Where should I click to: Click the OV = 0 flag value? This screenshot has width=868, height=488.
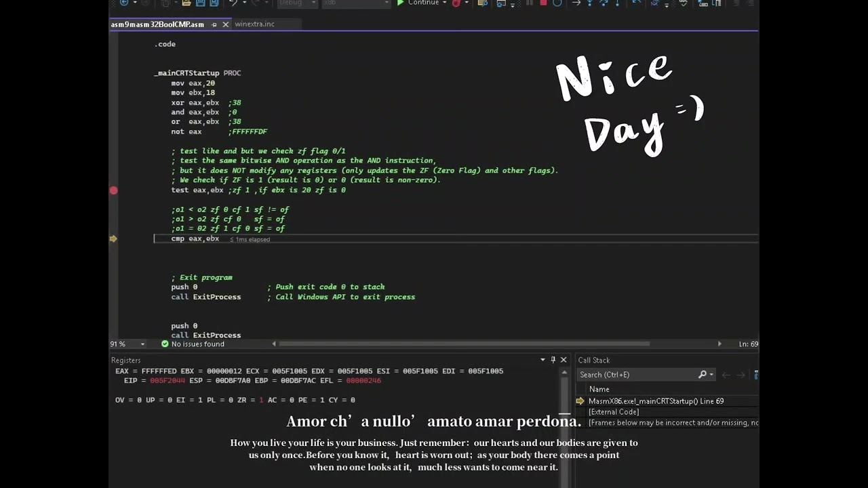coord(129,401)
